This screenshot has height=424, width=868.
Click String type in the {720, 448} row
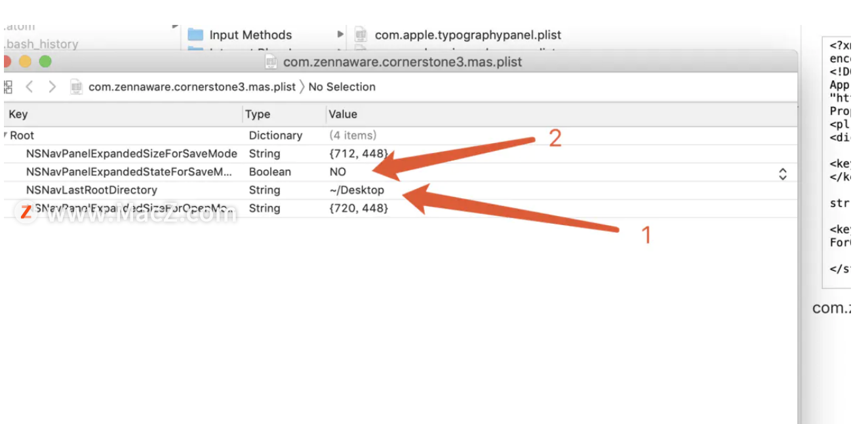(264, 209)
